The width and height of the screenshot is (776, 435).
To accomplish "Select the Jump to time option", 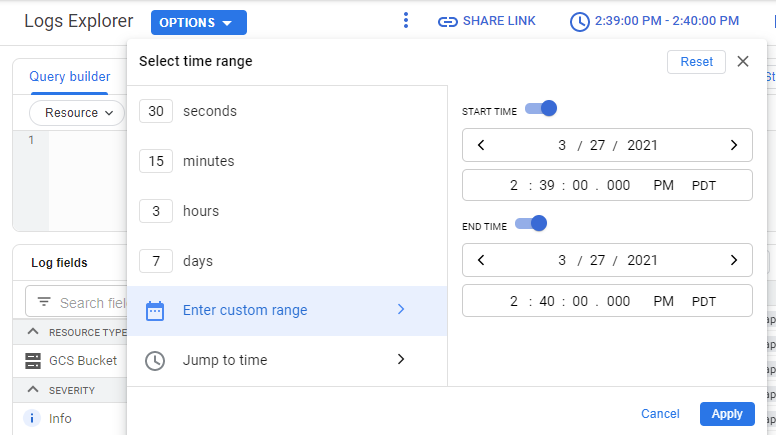I will click(287, 360).
